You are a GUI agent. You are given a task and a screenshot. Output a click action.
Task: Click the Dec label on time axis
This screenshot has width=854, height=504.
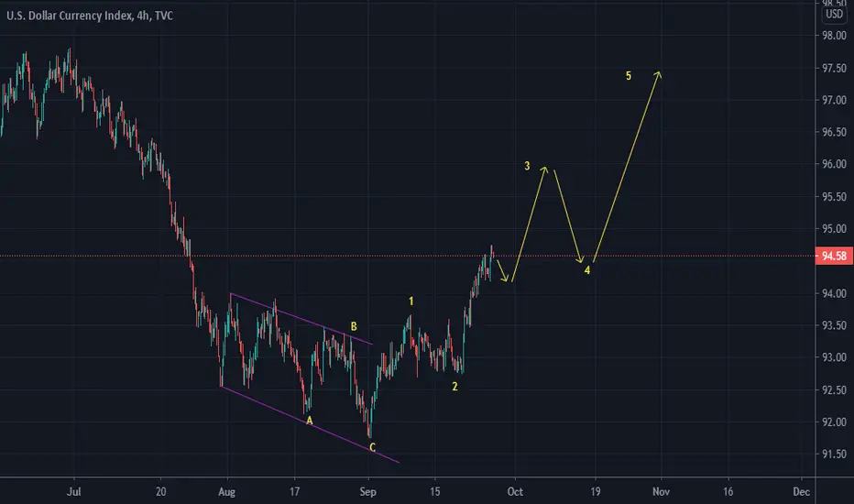[x=801, y=491]
